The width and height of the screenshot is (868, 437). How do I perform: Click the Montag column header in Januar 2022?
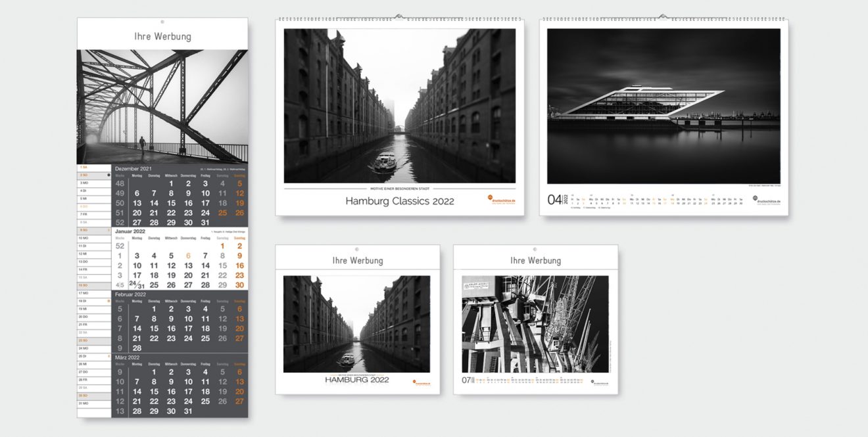137,239
